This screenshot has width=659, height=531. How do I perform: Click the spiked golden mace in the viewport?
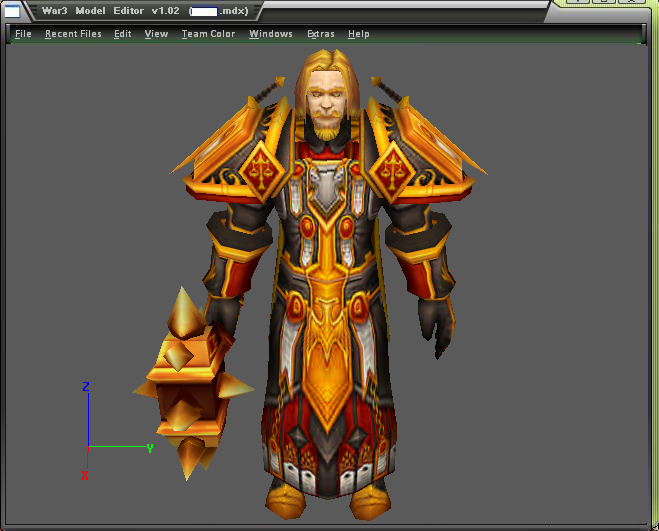[x=192, y=383]
